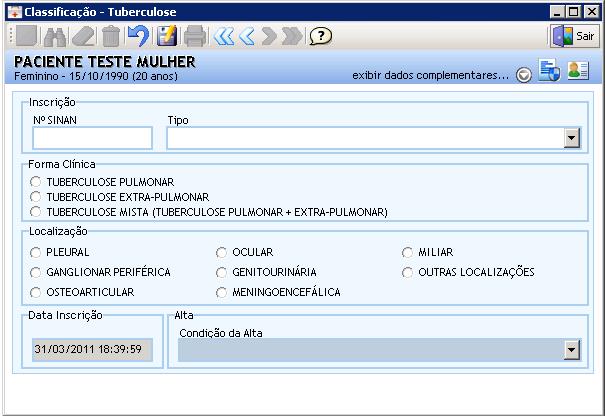This screenshot has width=605, height=416.
Task: Click the blank new record toolbar icon
Action: (26, 36)
